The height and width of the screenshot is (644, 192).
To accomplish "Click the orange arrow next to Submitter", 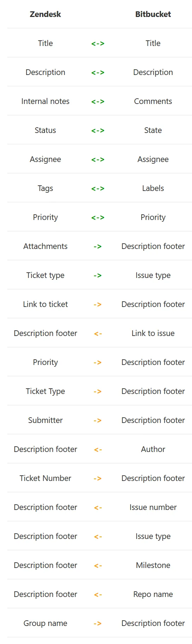I will (x=98, y=420).
